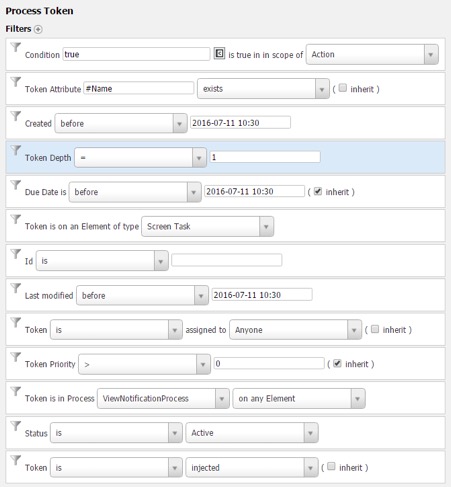Open the ViewNotificationProcess process dropdown

coord(163,398)
